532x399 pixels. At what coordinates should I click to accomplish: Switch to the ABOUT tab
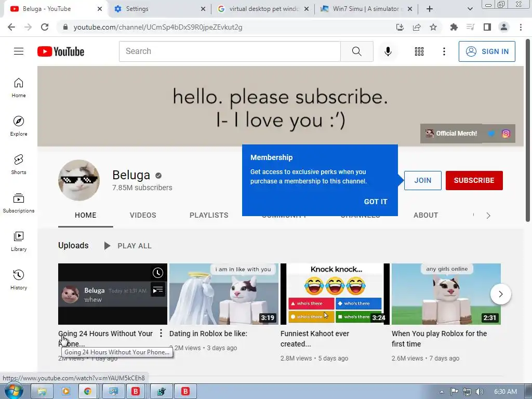[425, 215]
